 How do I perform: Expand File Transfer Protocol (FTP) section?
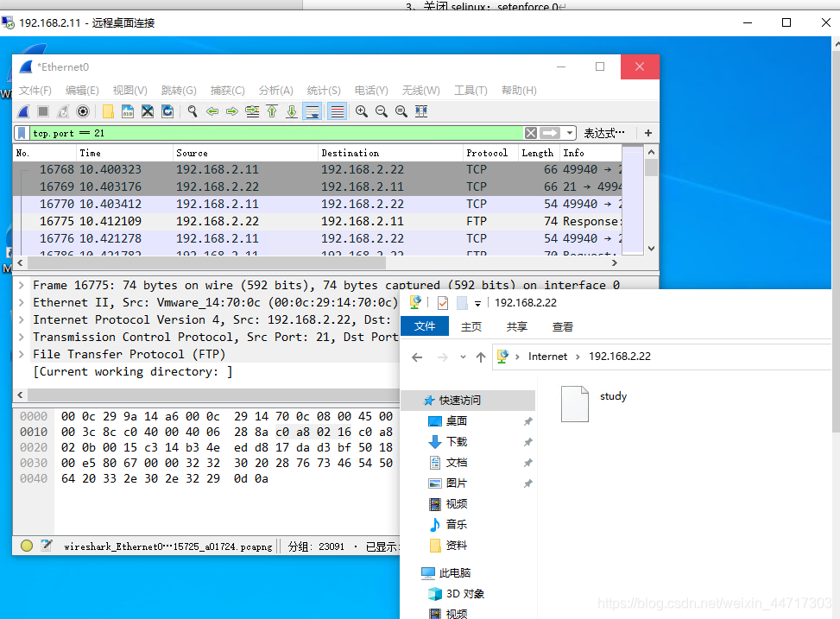point(22,354)
